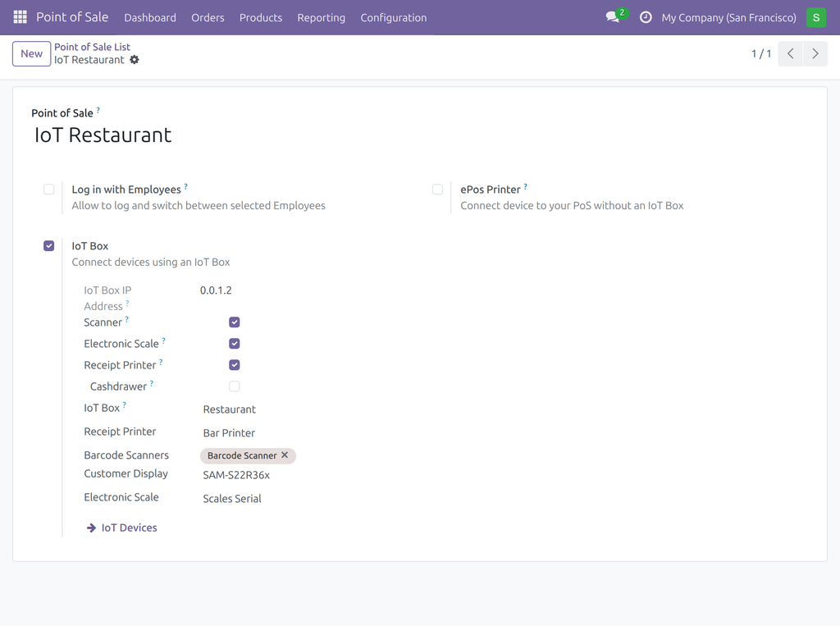Click the New button
The width and height of the screenshot is (840, 626).
pos(32,53)
